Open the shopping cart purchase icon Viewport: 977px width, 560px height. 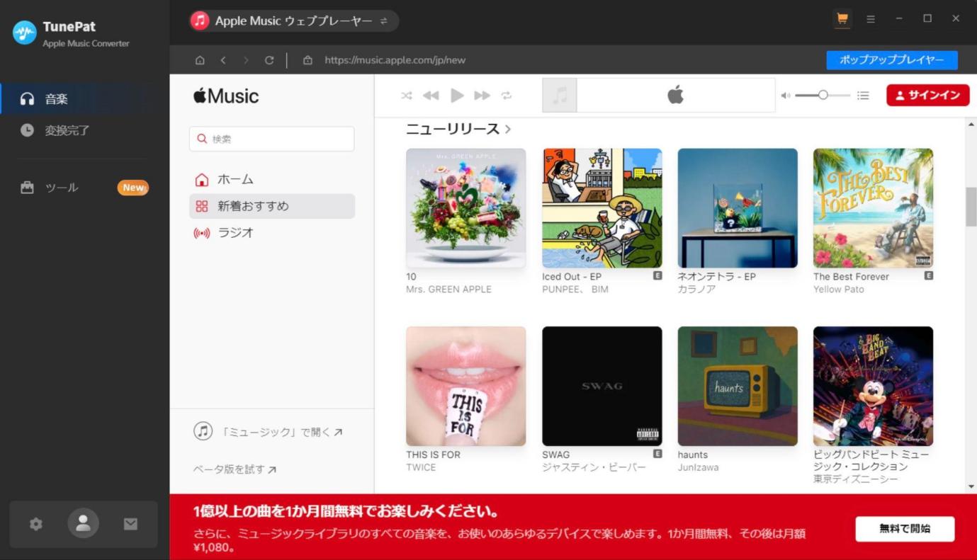point(842,19)
